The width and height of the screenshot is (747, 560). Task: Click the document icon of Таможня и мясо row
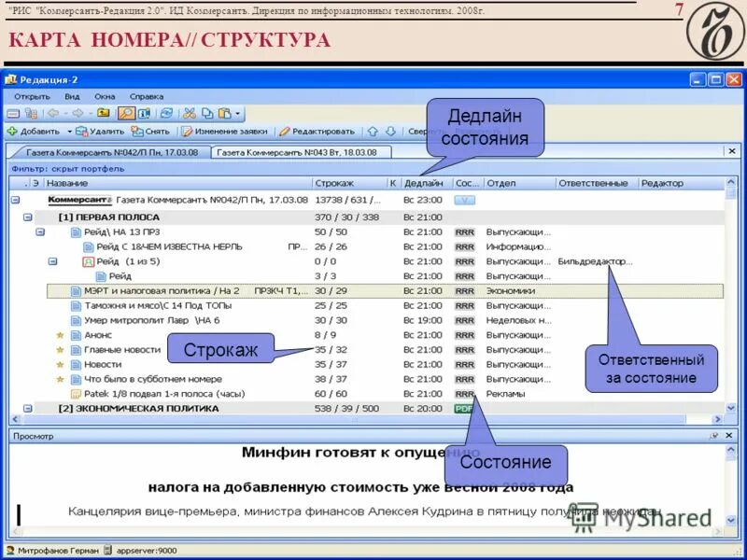(76, 306)
